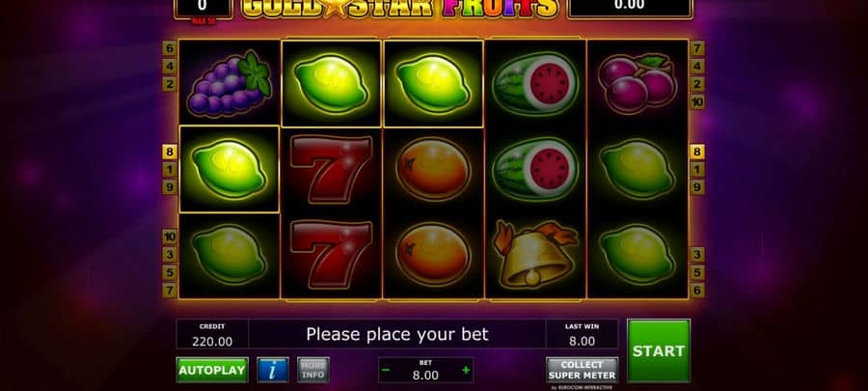Select payline 6 marker at top left
Screen dimensions: 868x391
(x=170, y=48)
